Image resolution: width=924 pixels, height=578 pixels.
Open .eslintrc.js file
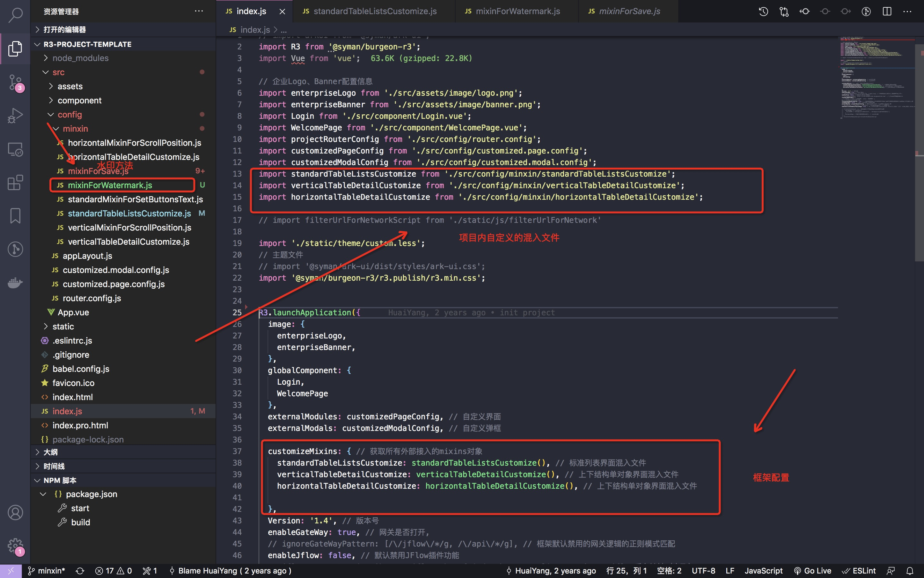tap(123, 341)
